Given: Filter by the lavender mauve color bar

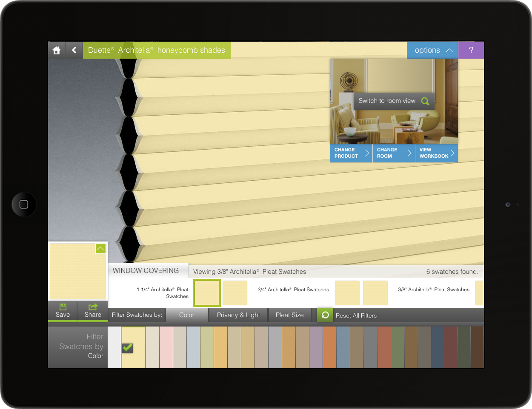Looking at the screenshot, I should (x=316, y=347).
